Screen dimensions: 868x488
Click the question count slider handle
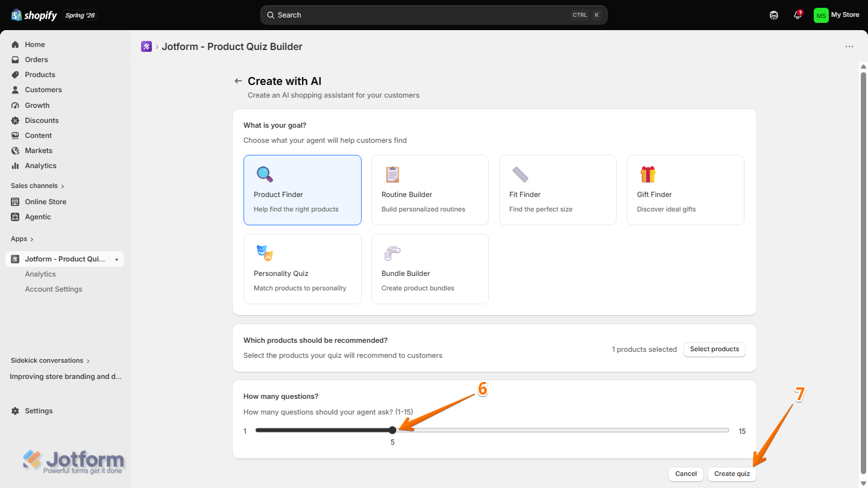click(x=392, y=430)
